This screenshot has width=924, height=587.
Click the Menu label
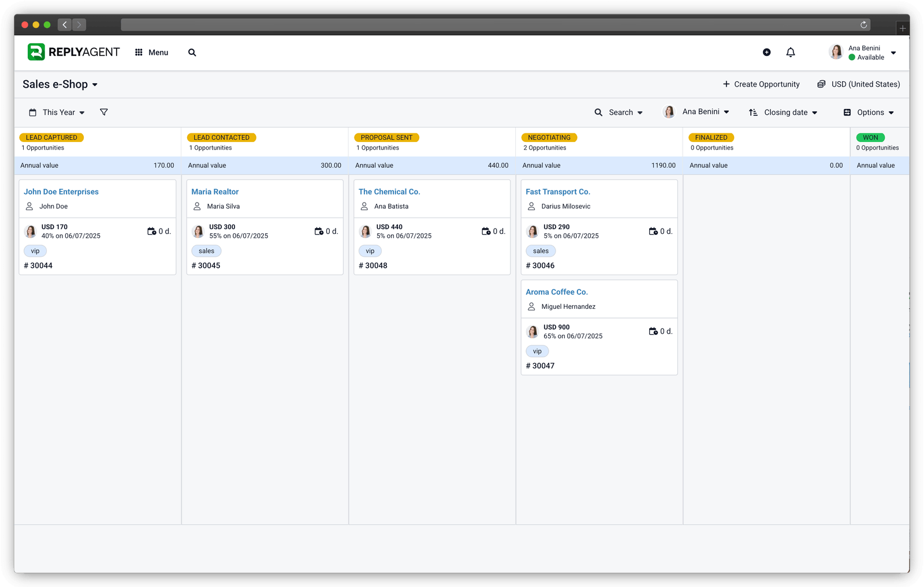tap(158, 53)
